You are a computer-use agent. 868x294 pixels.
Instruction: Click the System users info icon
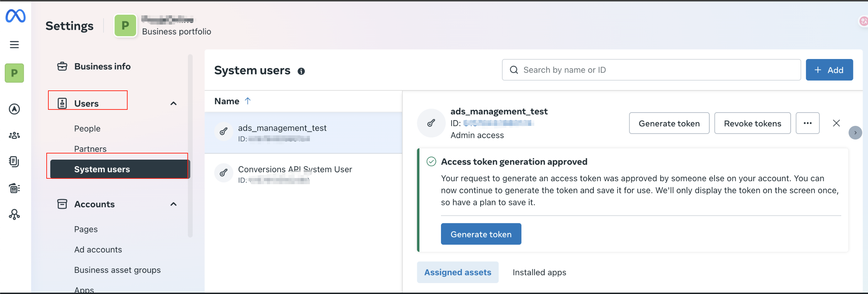click(301, 71)
